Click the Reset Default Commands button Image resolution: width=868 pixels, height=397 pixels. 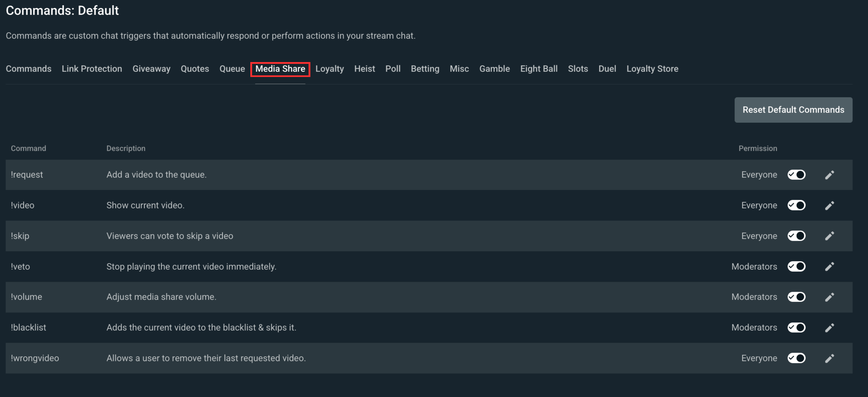(x=793, y=110)
